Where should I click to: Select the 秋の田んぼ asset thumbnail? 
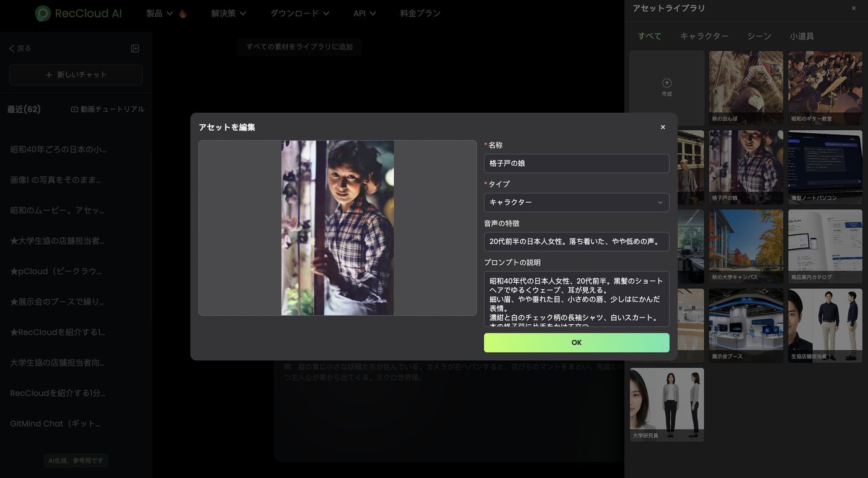pyautogui.click(x=746, y=88)
